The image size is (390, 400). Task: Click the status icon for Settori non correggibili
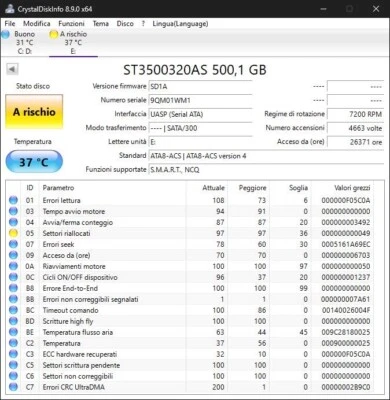(x=13, y=376)
